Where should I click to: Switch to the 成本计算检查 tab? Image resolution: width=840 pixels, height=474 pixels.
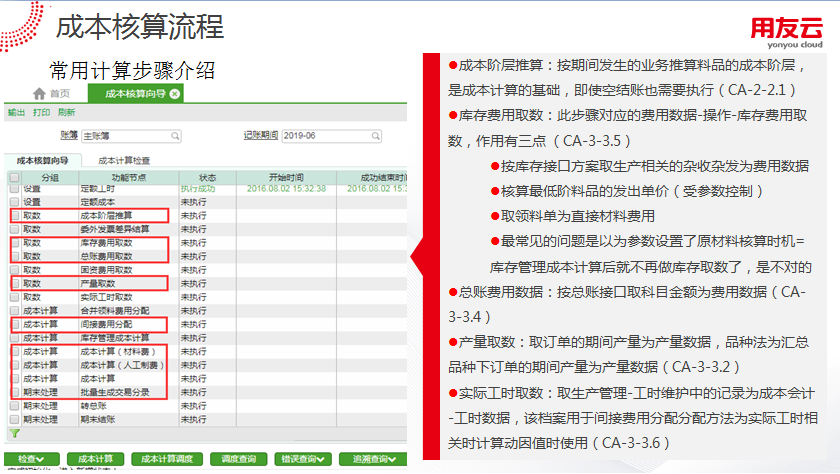coord(125,160)
